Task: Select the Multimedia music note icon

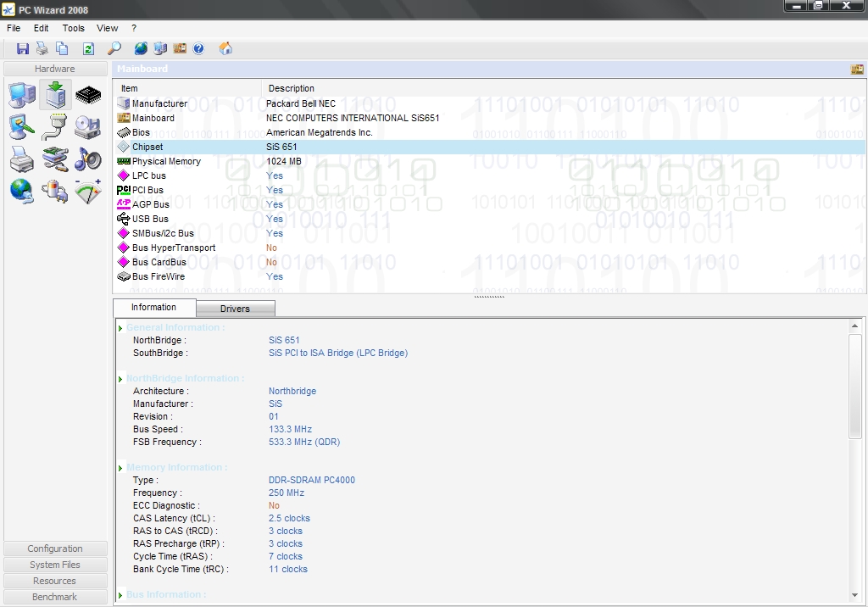Action: 88,159
